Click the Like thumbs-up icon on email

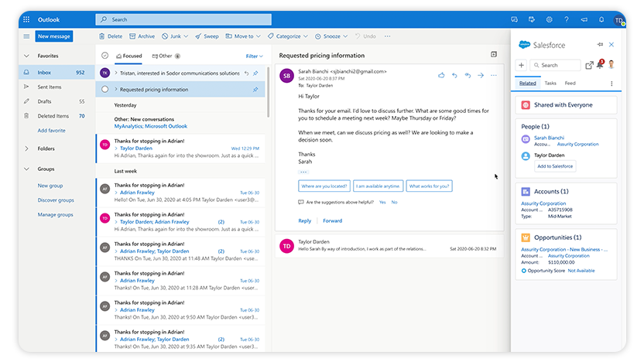point(441,75)
